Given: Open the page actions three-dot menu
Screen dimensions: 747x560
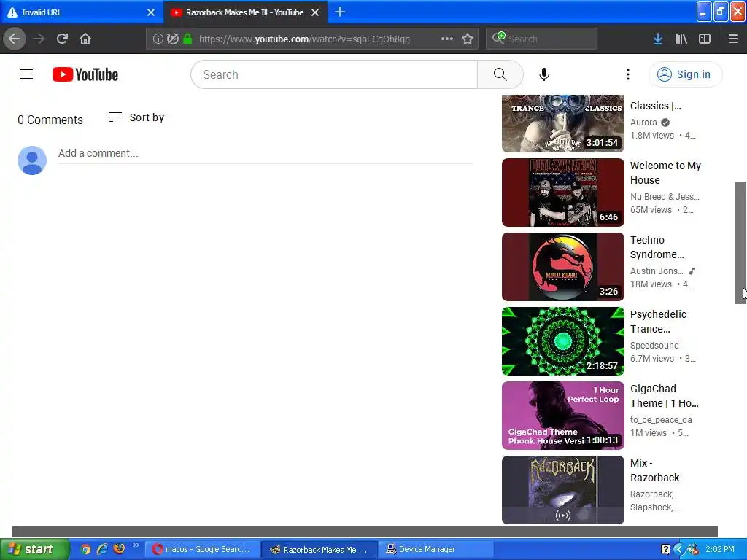Looking at the screenshot, I should pos(447,39).
